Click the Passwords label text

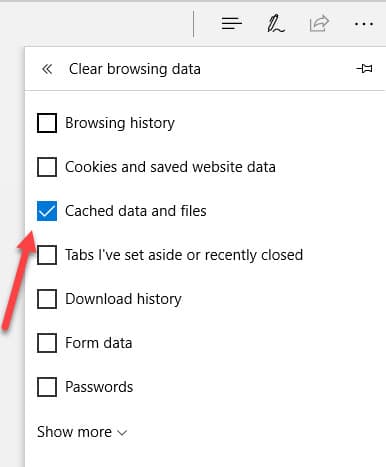[99, 387]
